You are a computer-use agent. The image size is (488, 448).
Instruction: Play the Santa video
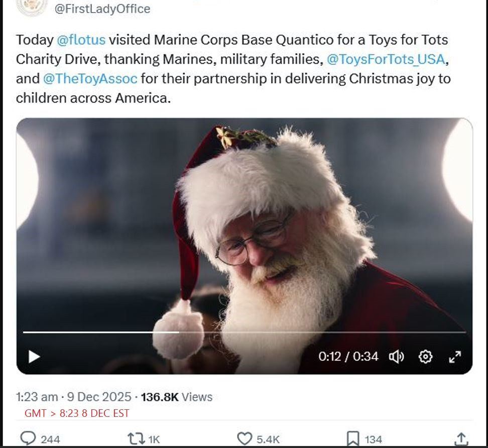pyautogui.click(x=34, y=357)
